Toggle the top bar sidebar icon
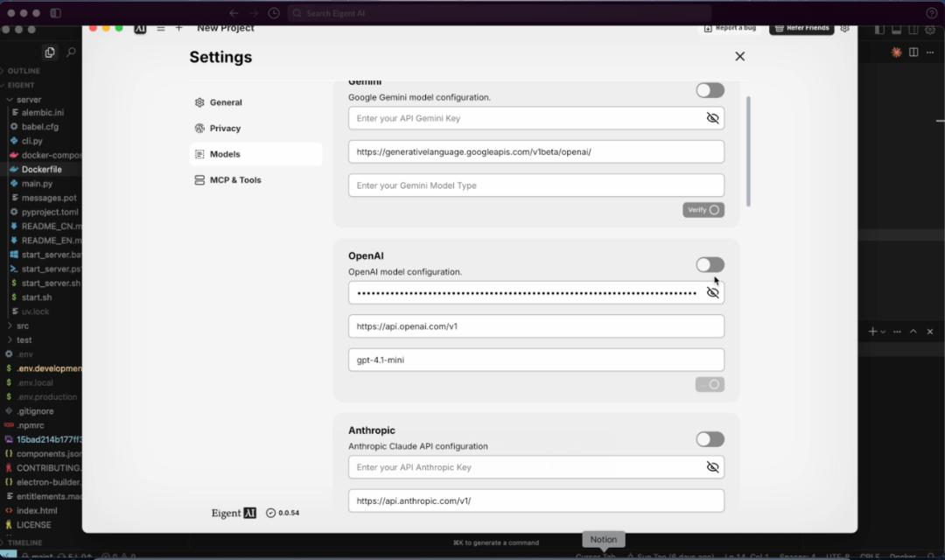The height and width of the screenshot is (560, 945). pos(55,13)
